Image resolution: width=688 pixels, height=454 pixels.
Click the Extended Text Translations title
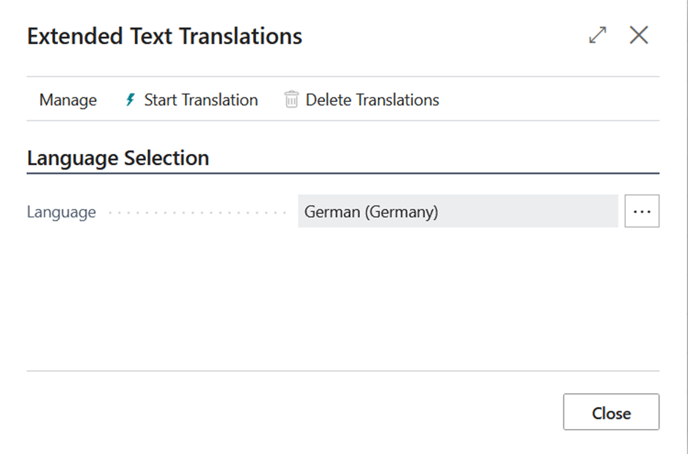164,37
